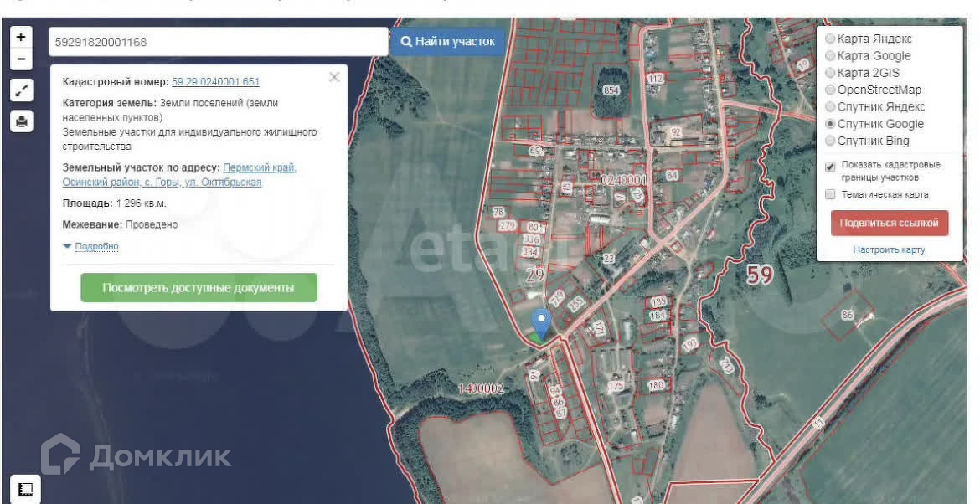
Task: Open Настроить карту settings link
Action: coord(889,249)
